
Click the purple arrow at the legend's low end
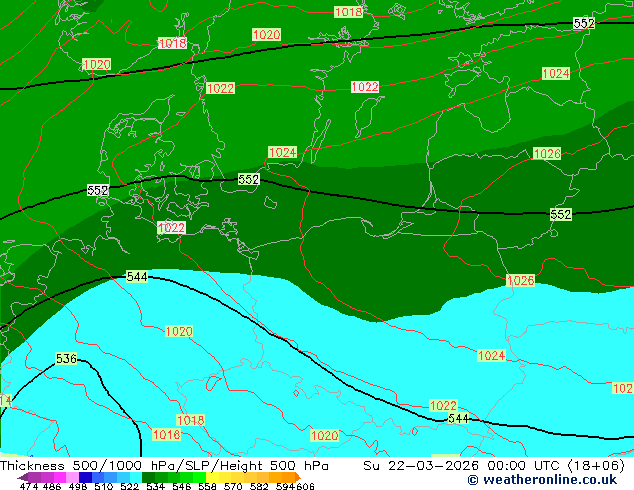22,477
